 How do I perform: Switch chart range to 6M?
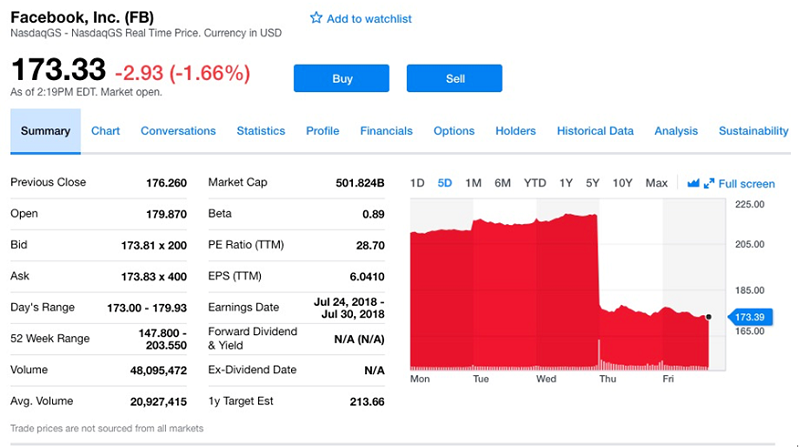click(502, 183)
